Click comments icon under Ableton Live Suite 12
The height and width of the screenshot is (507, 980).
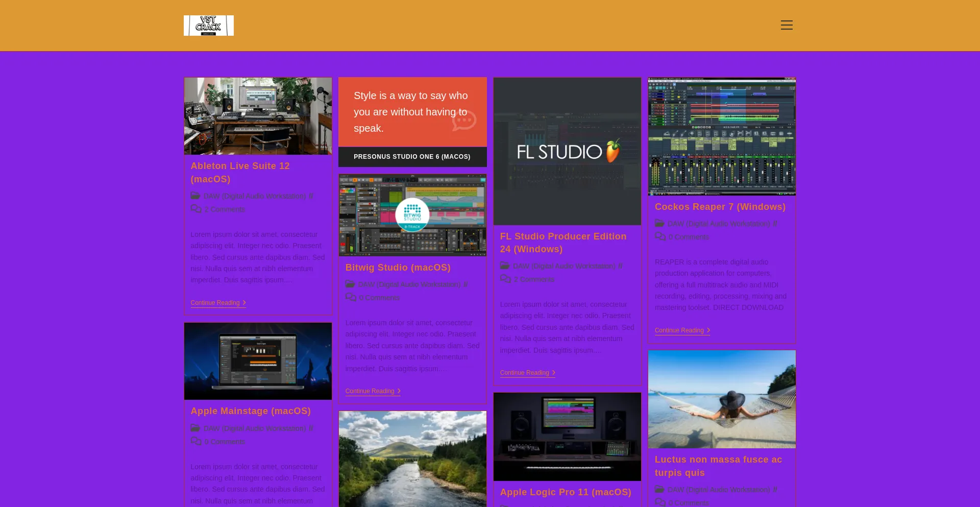coord(195,209)
